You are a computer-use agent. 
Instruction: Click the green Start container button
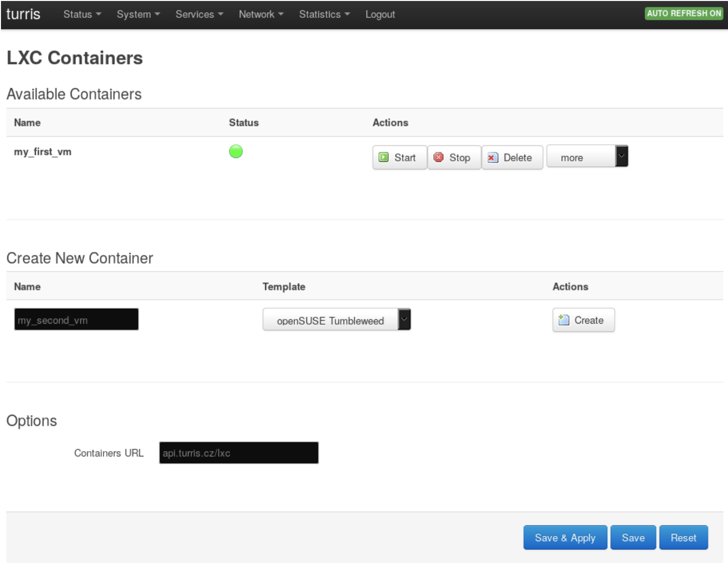(399, 157)
